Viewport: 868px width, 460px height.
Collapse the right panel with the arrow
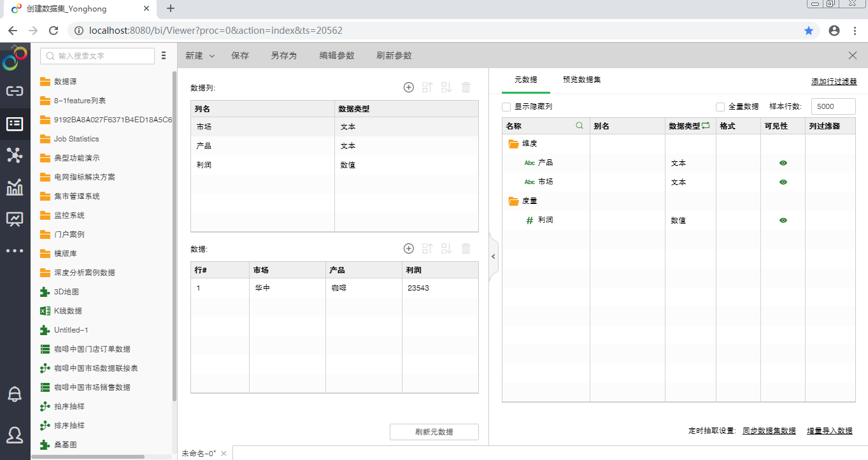click(x=494, y=256)
